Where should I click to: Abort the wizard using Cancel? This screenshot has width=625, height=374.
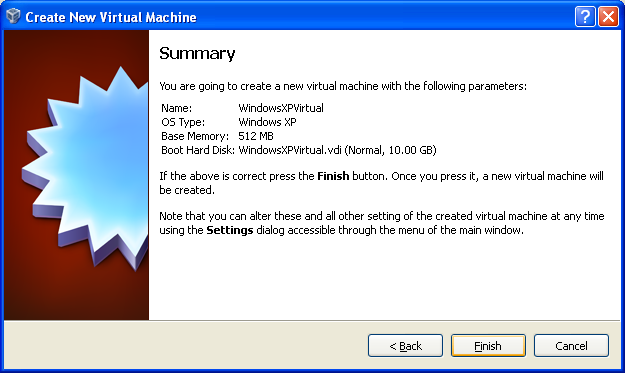point(571,346)
